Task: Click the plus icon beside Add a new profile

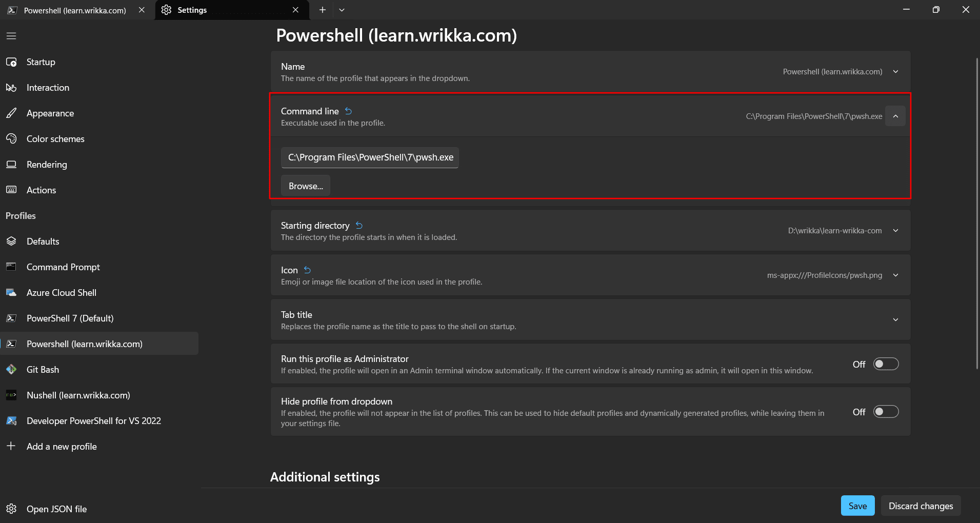Action: pos(11,446)
